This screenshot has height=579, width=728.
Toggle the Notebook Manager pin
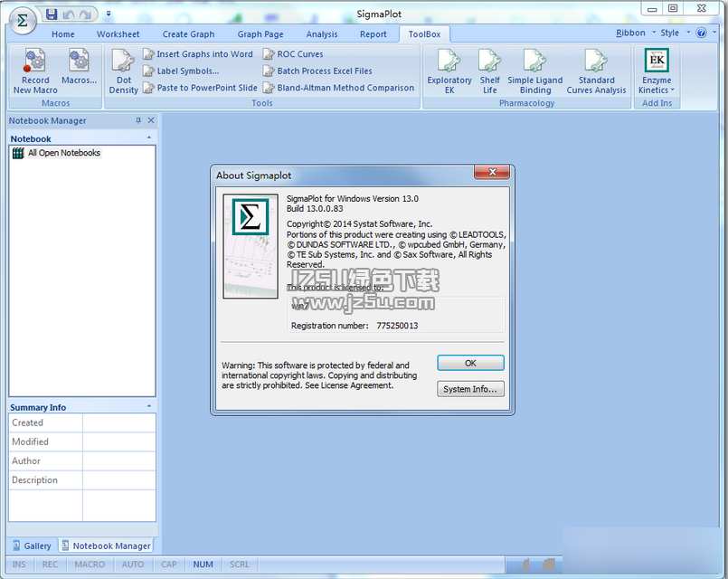pyautogui.click(x=138, y=120)
